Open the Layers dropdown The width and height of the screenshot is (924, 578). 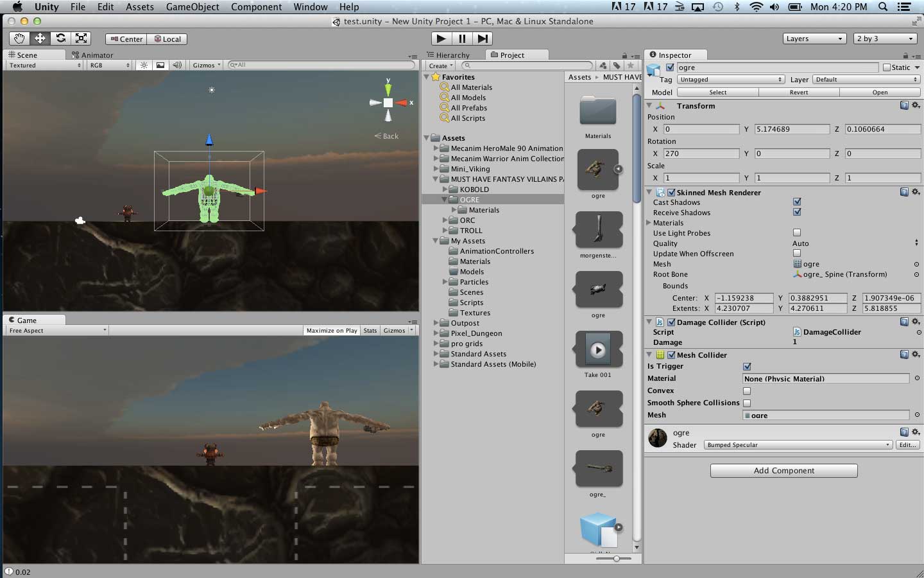coord(814,39)
